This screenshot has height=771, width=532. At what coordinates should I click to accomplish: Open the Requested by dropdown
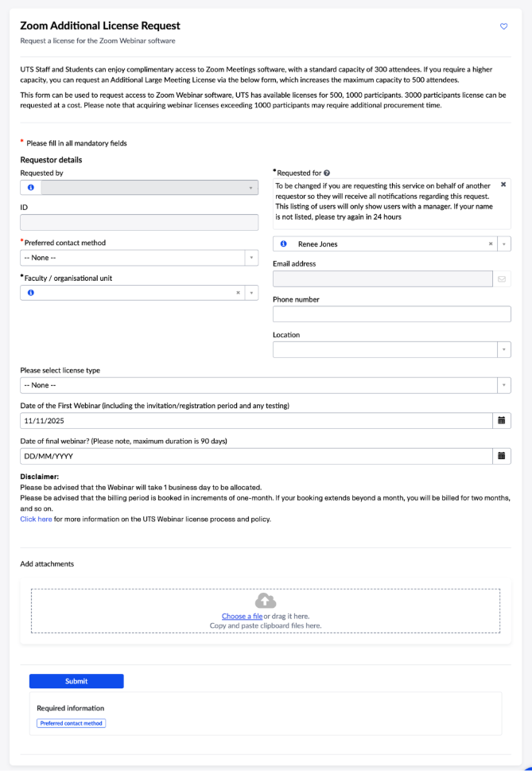[x=250, y=187]
